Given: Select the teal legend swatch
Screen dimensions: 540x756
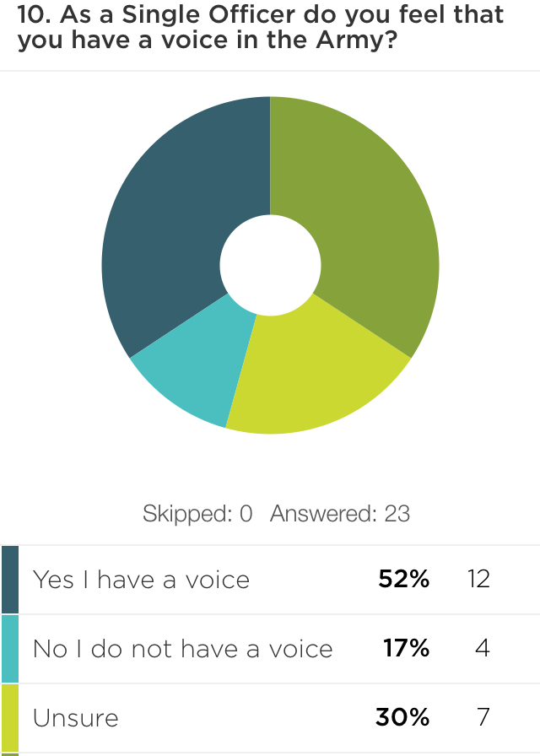Looking at the screenshot, I should [10, 649].
